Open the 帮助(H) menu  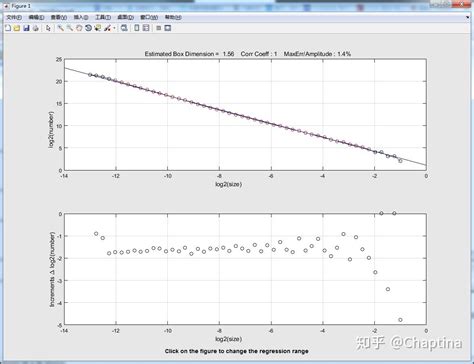point(173,17)
